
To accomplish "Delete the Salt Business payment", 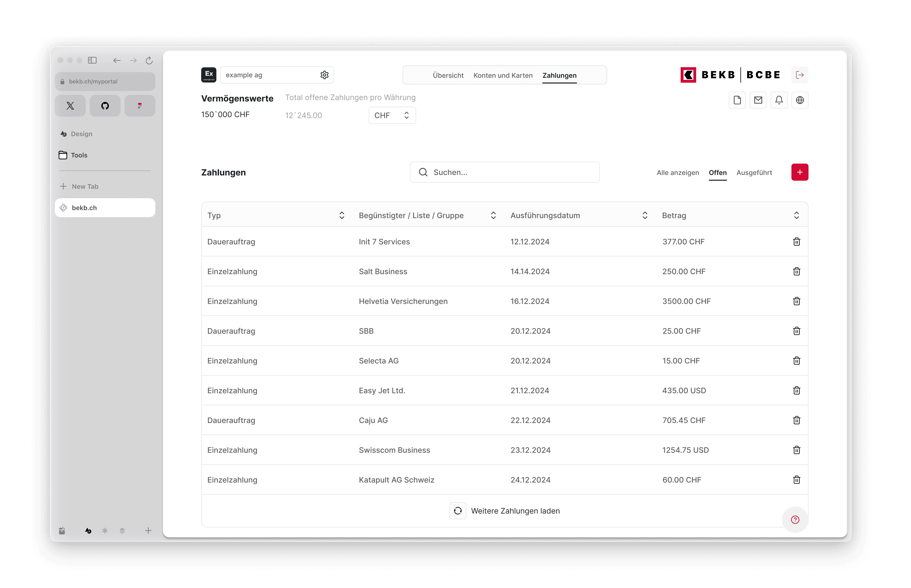I will [x=796, y=271].
